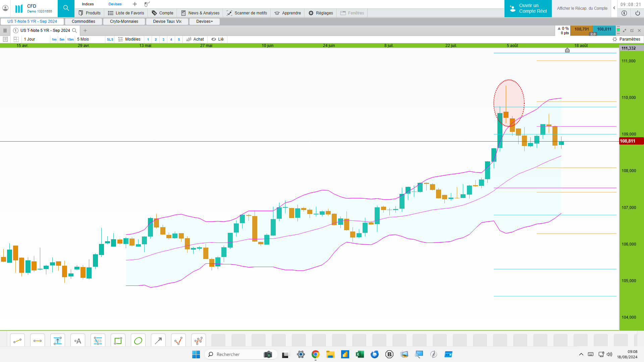Screen dimensions: 644x362
Task: Select the text annotation tool
Action: 78,341
